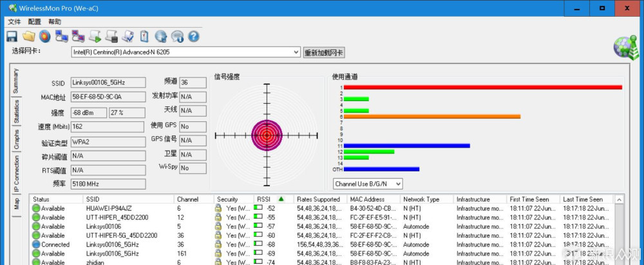Open the clipboard checklist icon
The height and width of the screenshot is (265, 644).
(x=144, y=37)
